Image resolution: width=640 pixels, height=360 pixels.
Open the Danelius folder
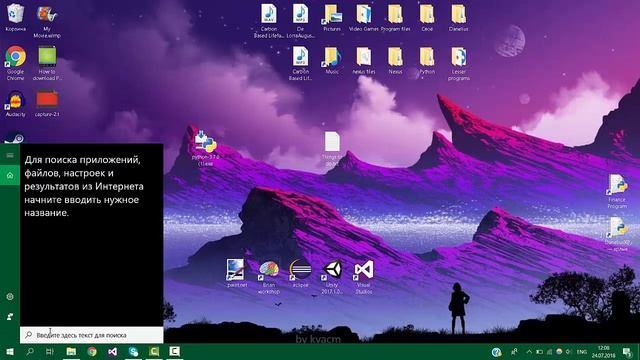(x=458, y=18)
